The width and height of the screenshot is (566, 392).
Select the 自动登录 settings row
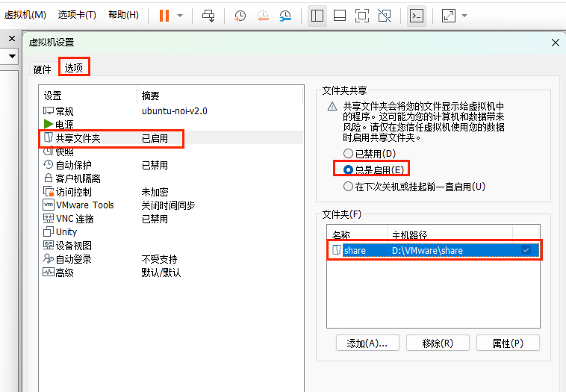(x=170, y=259)
